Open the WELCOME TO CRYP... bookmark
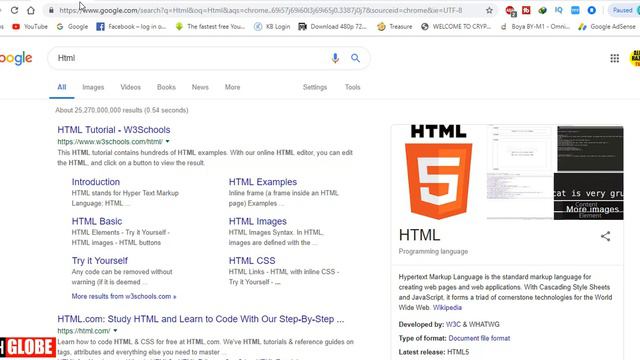640x360 pixels. coord(456,27)
